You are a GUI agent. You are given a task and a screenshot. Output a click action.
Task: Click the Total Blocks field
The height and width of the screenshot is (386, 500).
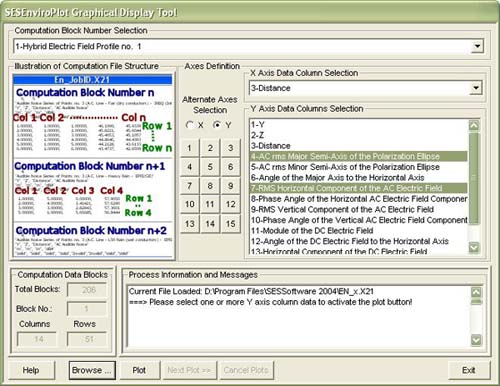(x=87, y=290)
